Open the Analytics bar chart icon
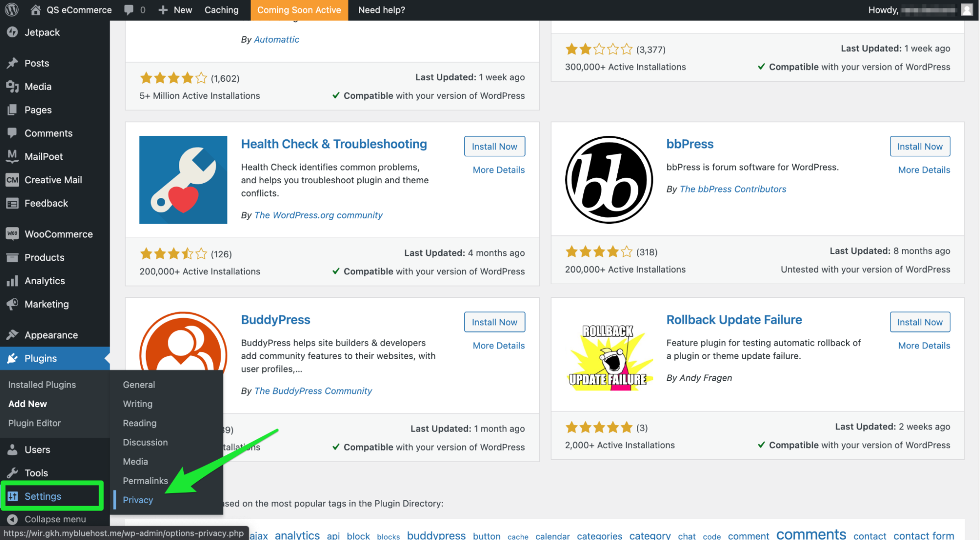Screen dimensions: 980x540 click(12, 280)
